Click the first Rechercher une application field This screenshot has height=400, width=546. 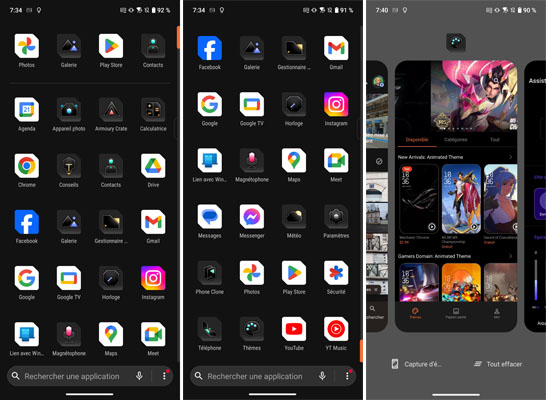(90, 376)
